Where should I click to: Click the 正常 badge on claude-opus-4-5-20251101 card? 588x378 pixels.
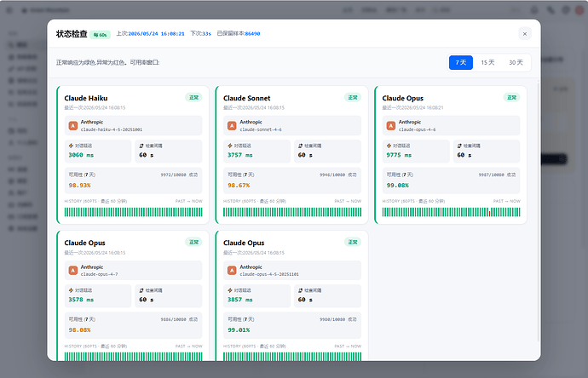pyautogui.click(x=353, y=242)
